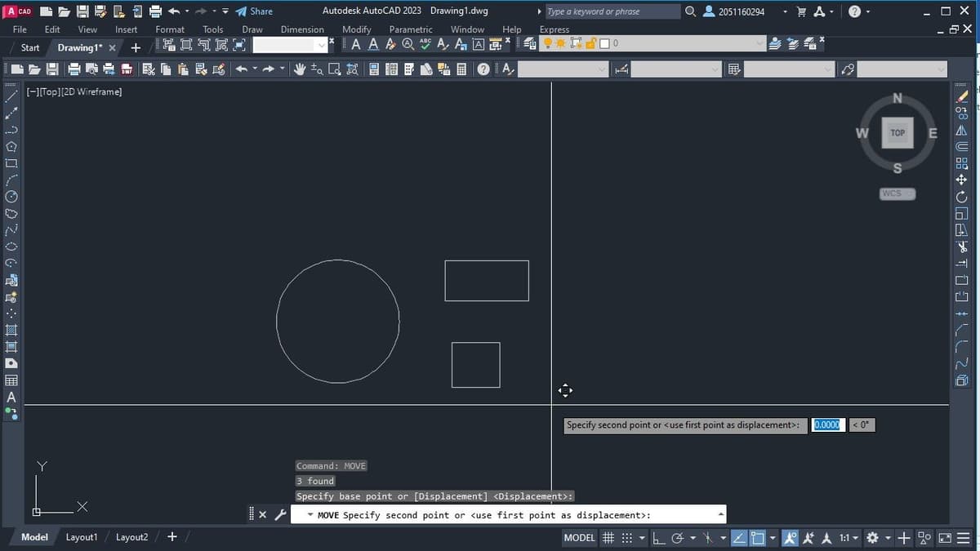Click the Spell Check ABC icon
Viewport: 980px width, 551px height.
425,42
